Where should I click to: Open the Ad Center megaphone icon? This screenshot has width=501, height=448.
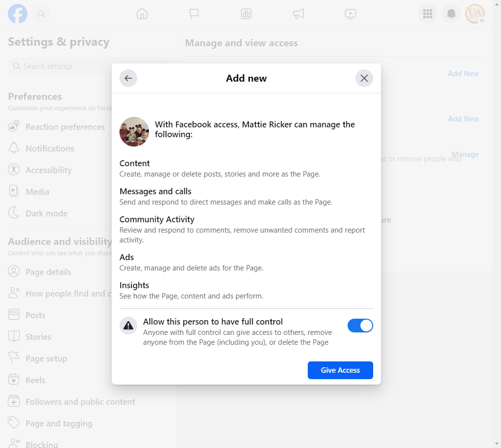(x=298, y=14)
